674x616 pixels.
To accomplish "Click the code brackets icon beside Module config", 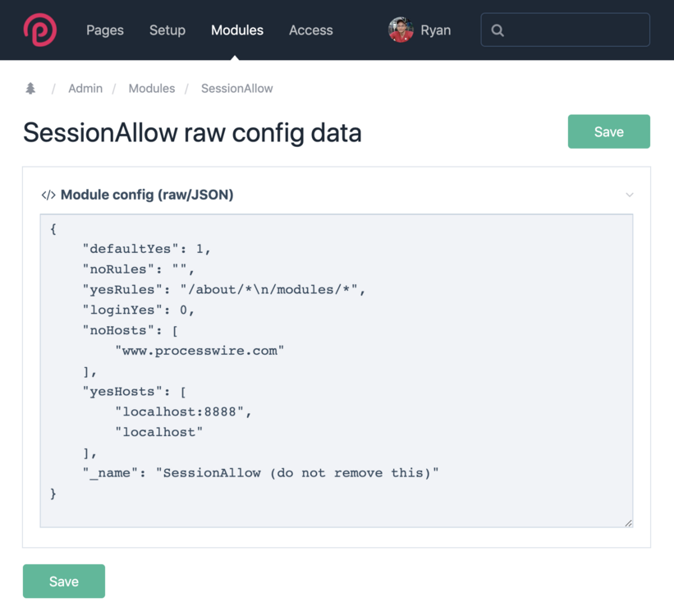I will pyautogui.click(x=48, y=195).
